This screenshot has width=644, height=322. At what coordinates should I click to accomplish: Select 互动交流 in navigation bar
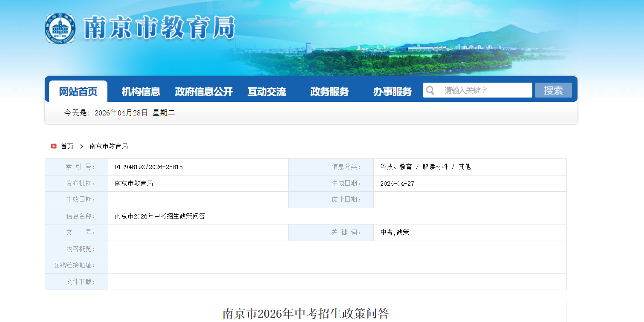tap(267, 91)
